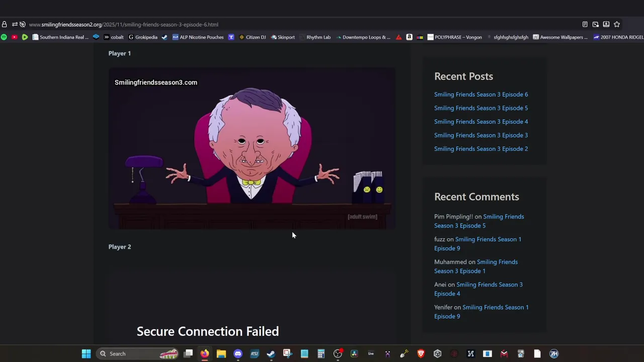Image resolution: width=644 pixels, height=362 pixels.
Task: Open the shovel icon app in taskbar
Action: coord(404,353)
